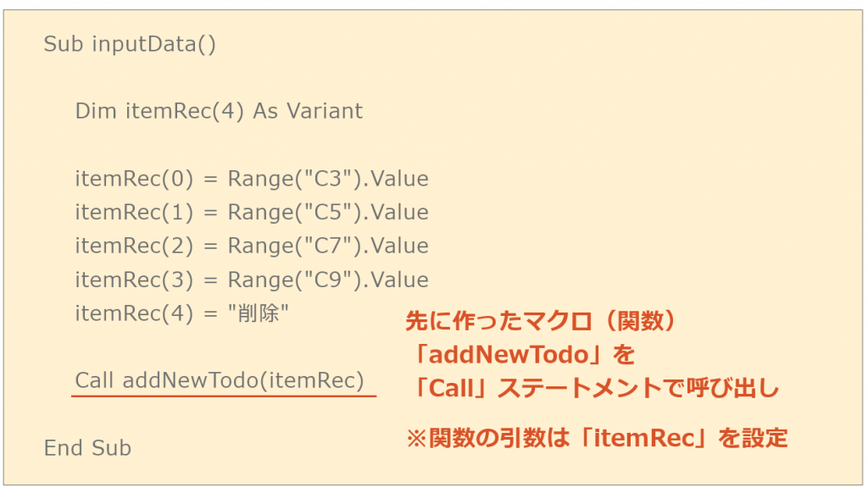Screen dimensions: 868x493
Task: Click the .Value property on the C5 line
Action: pyautogui.click(x=397, y=213)
